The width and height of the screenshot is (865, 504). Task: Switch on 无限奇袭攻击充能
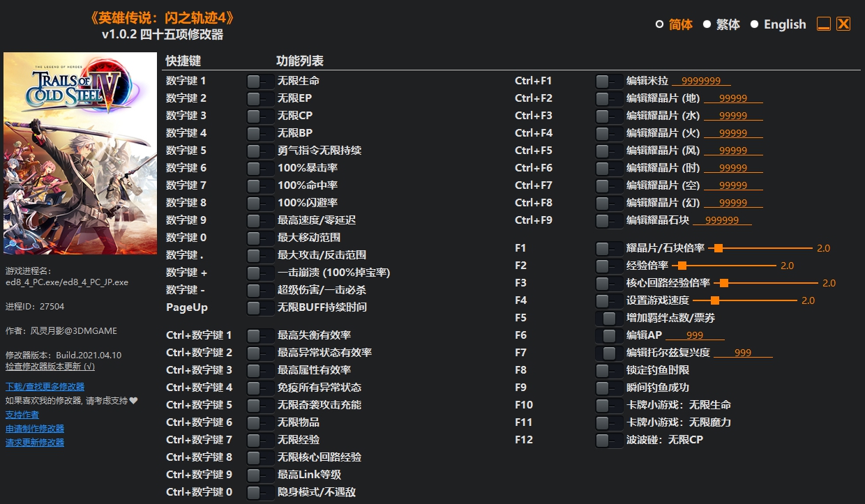[260, 405]
